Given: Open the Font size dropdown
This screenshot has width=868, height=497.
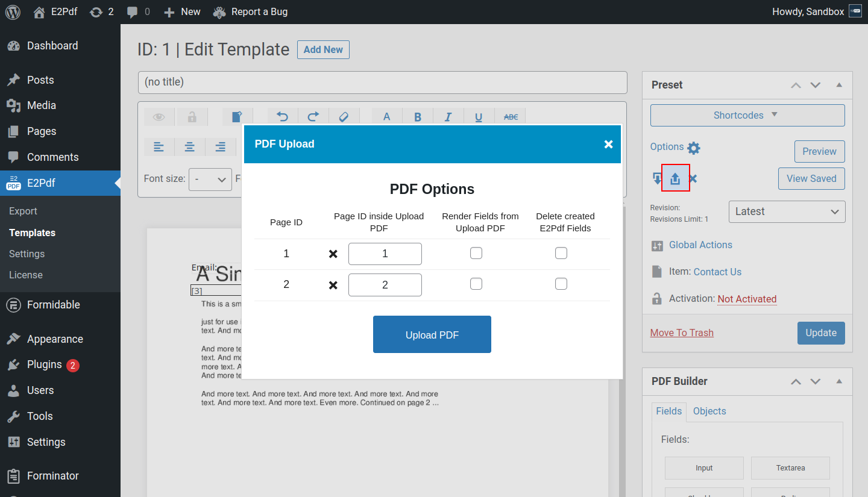Looking at the screenshot, I should [210, 179].
